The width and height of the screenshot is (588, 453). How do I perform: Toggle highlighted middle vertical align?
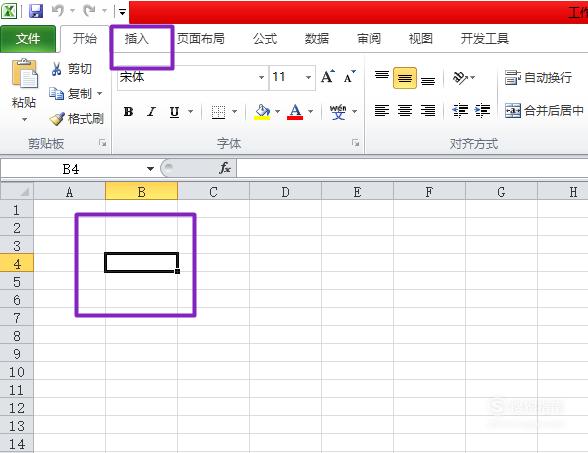click(x=405, y=78)
